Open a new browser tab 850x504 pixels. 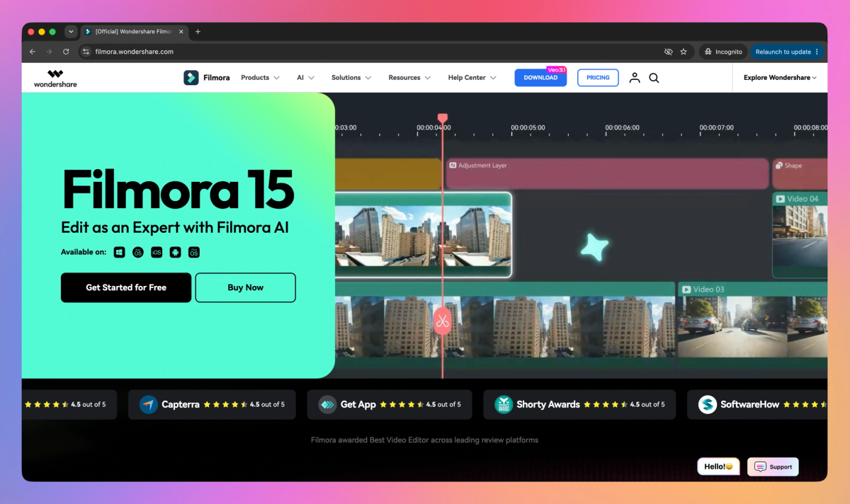point(198,32)
